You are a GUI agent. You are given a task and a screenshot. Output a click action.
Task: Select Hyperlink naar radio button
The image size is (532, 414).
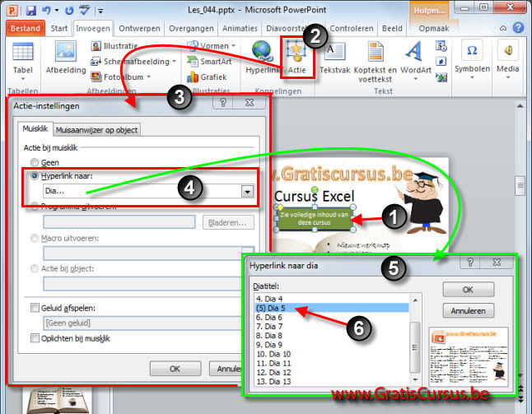pyautogui.click(x=35, y=175)
